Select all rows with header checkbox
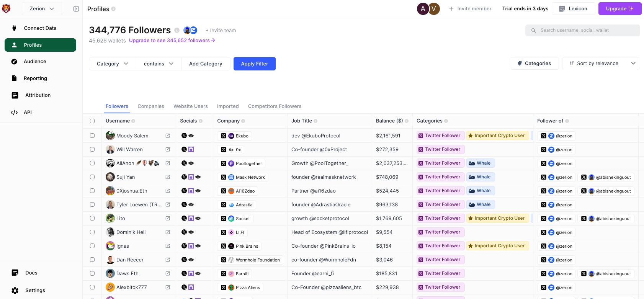Viewport: 644px width, 299px height. coord(92,121)
